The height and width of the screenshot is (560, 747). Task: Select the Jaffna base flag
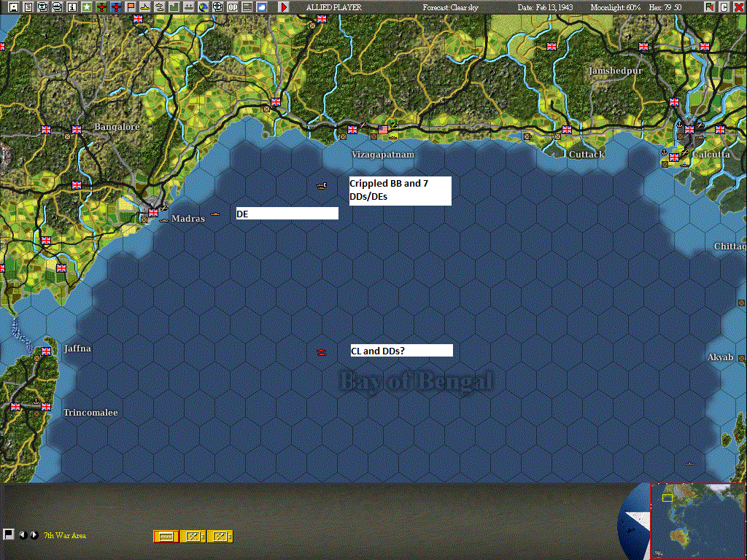[46, 351]
